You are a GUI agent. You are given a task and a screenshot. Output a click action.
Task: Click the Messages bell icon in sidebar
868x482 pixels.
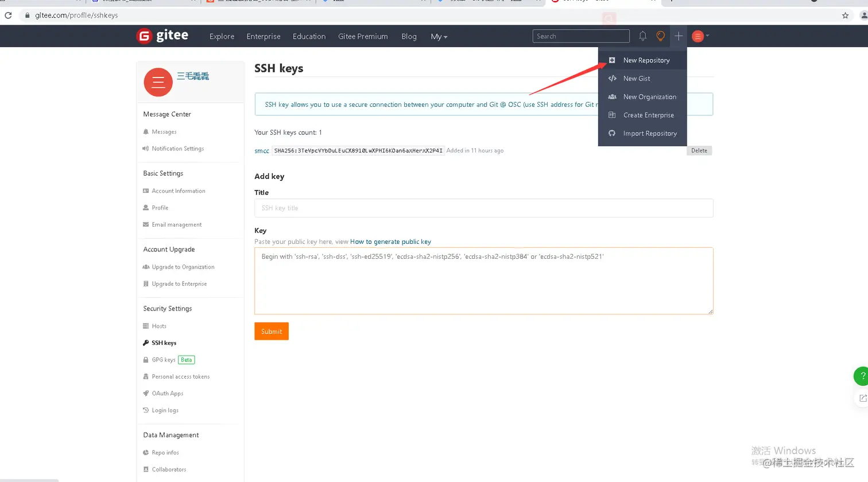146,132
